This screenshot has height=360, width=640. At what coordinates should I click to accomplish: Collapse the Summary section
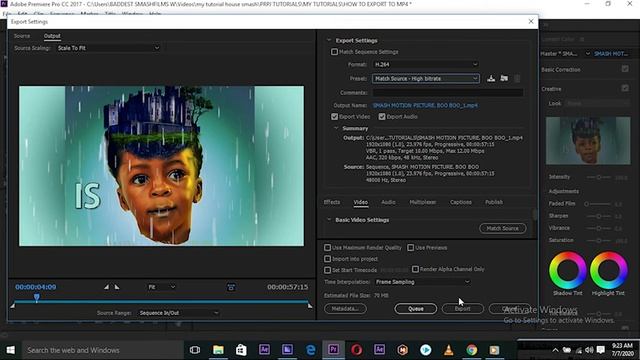click(336, 128)
